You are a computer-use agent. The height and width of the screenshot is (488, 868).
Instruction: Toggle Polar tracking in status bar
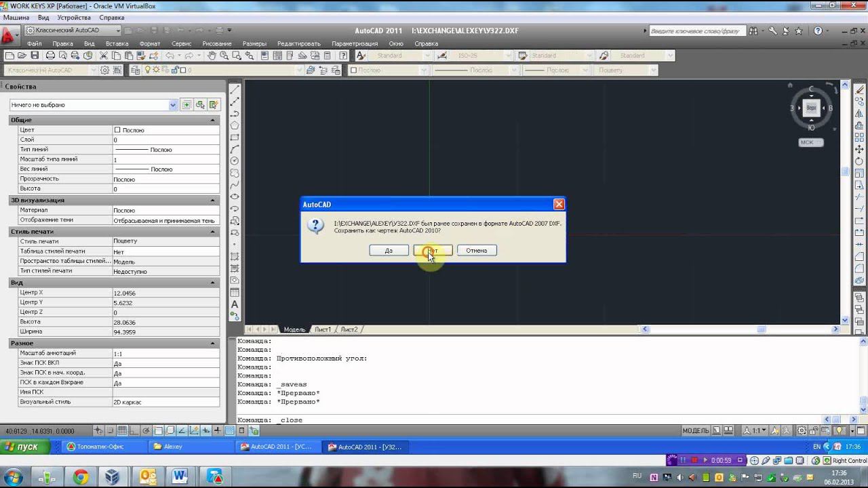(x=146, y=431)
